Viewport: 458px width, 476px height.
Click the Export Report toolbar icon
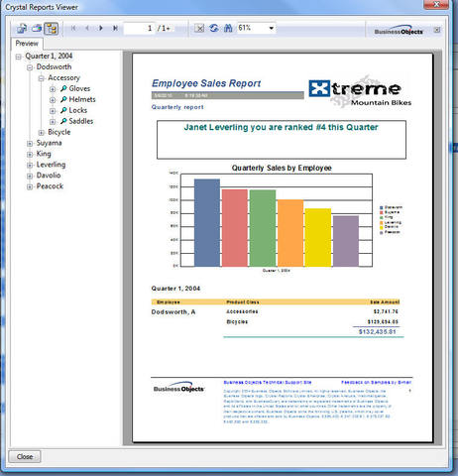click(x=22, y=29)
